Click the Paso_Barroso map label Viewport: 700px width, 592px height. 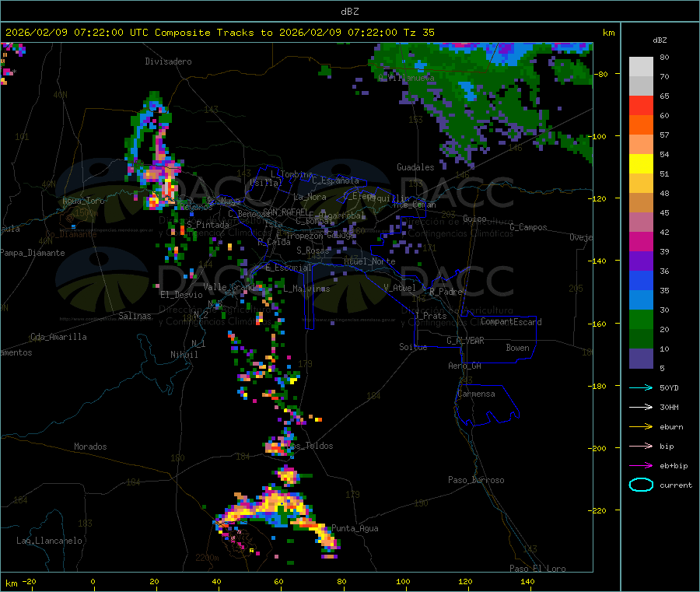click(476, 480)
